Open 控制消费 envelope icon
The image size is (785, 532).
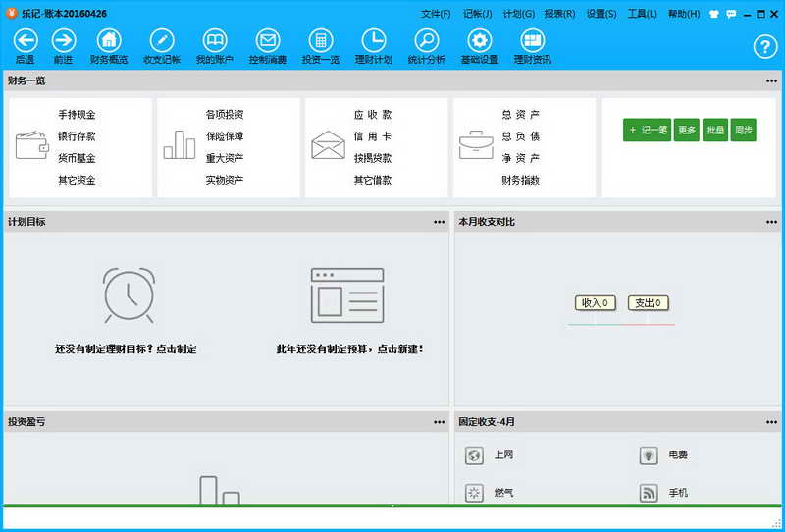(267, 40)
